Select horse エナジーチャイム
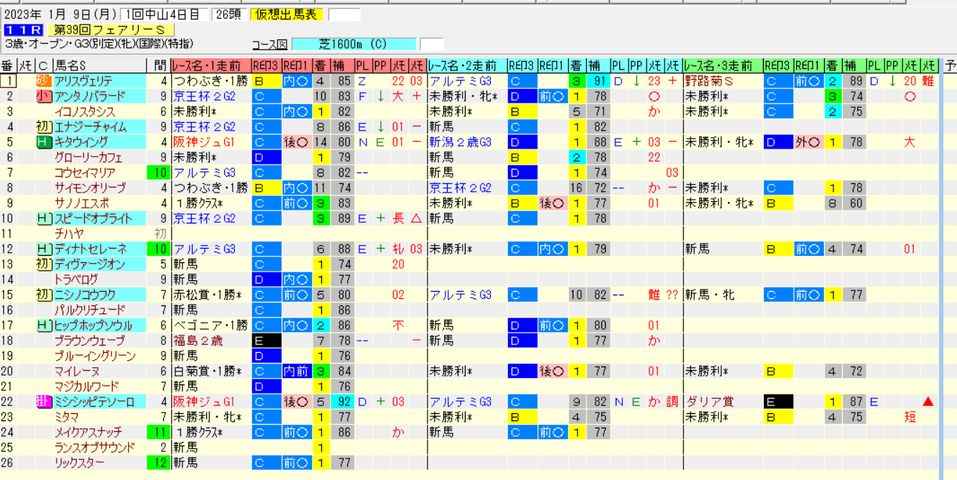957x480 pixels. (x=99, y=126)
